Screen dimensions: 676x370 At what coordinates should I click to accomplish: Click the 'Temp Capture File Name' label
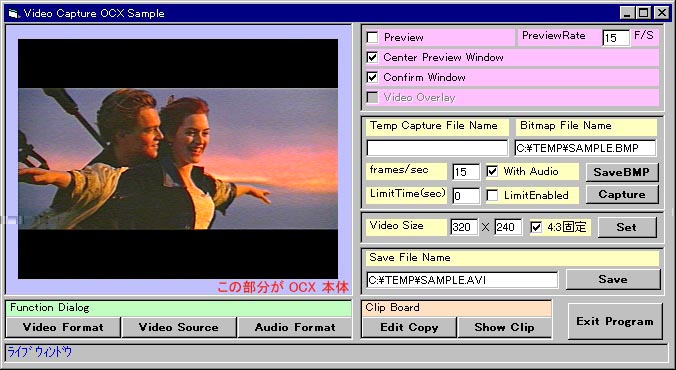(433, 125)
